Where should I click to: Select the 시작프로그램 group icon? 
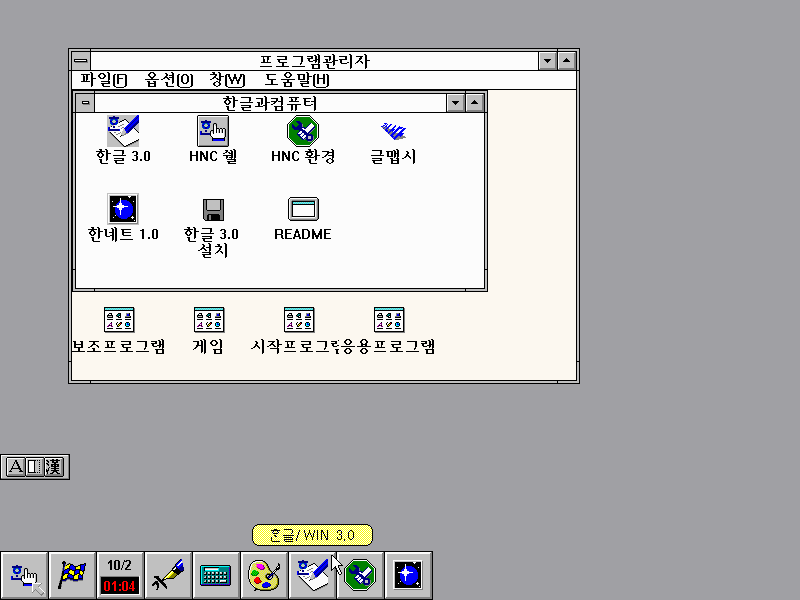(x=299, y=320)
